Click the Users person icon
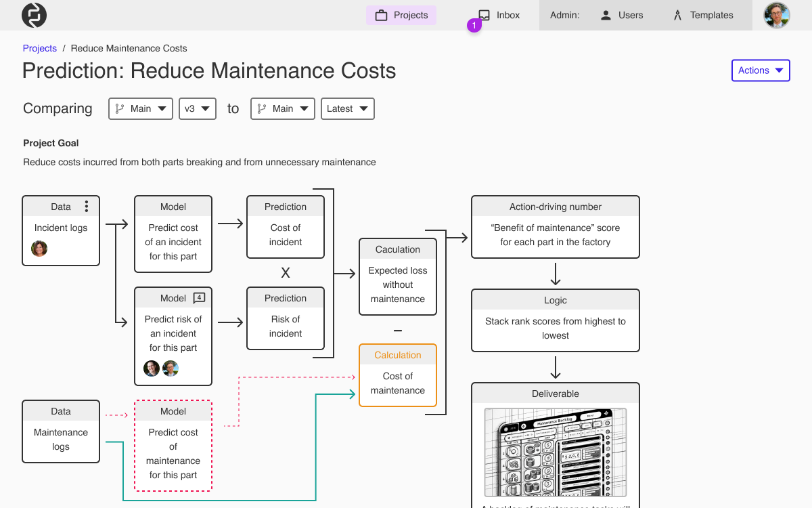The height and width of the screenshot is (508, 812). pos(607,14)
